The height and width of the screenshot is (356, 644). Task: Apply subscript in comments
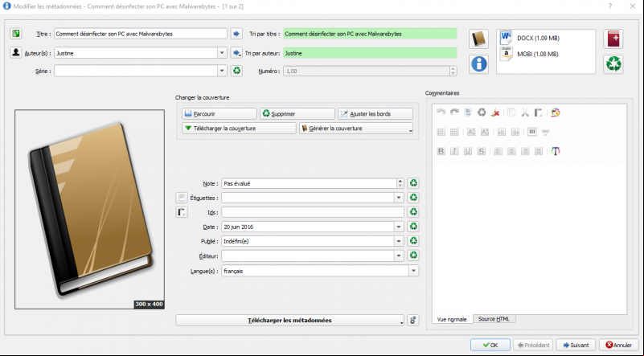(485, 132)
